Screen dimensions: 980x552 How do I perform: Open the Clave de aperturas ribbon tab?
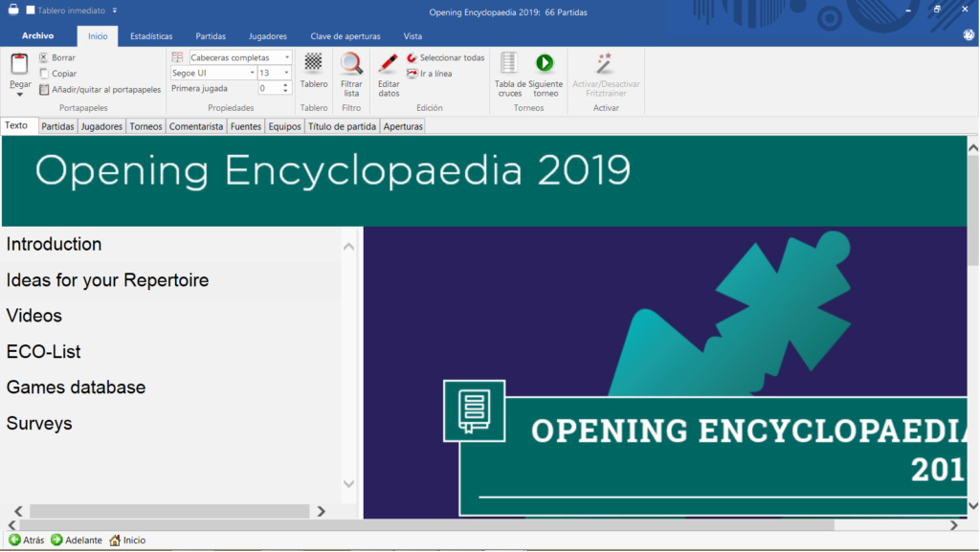click(345, 36)
